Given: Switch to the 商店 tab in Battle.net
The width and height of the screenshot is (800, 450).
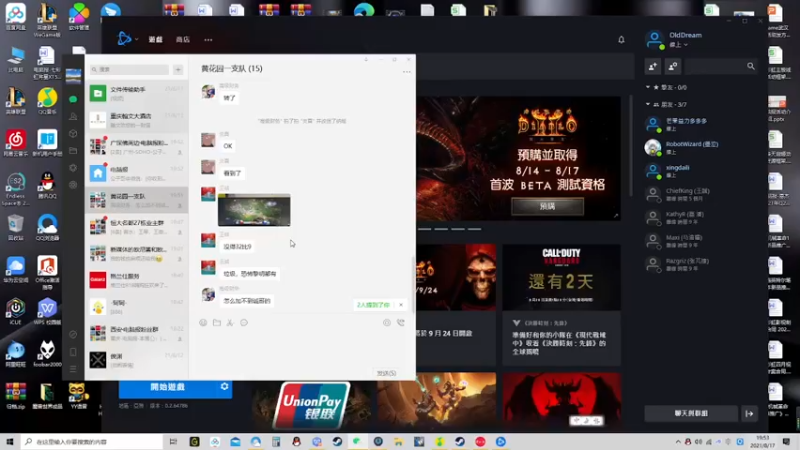Looking at the screenshot, I should click(183, 39).
